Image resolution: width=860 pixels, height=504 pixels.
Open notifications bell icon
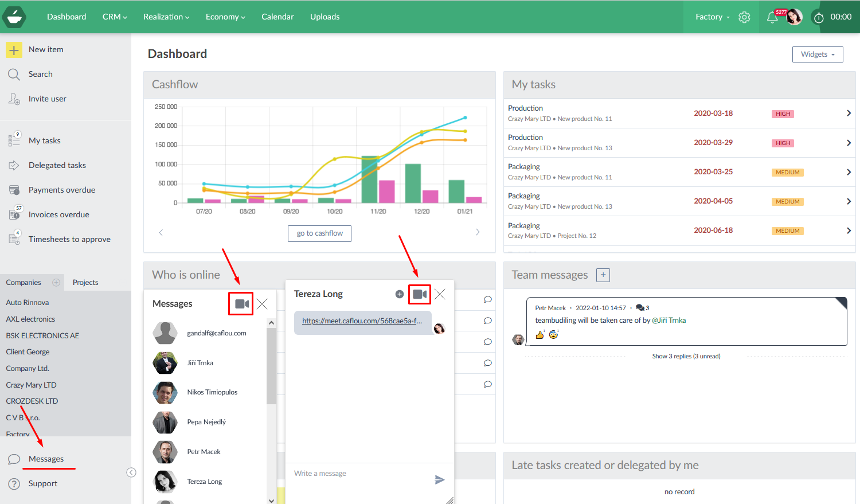point(772,17)
